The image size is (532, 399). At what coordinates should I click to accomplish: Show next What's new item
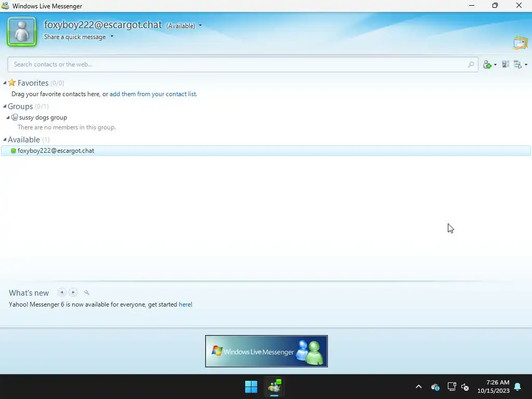coord(73,292)
